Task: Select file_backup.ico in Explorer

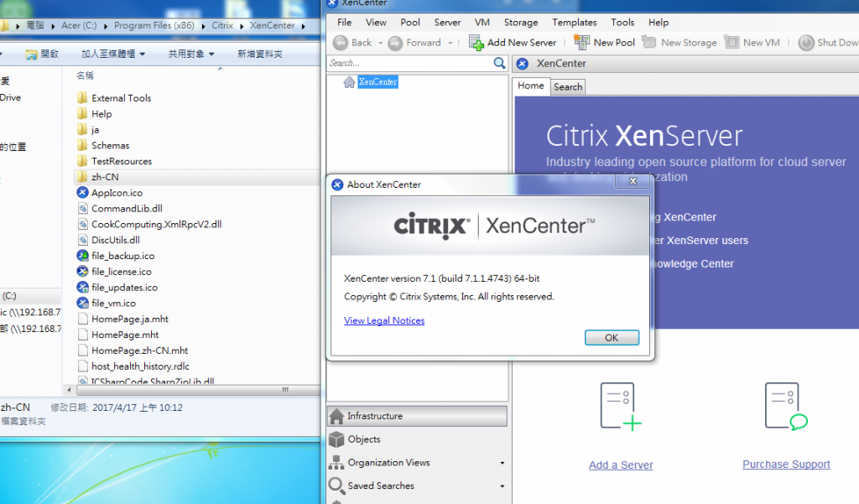Action: pyautogui.click(x=122, y=256)
